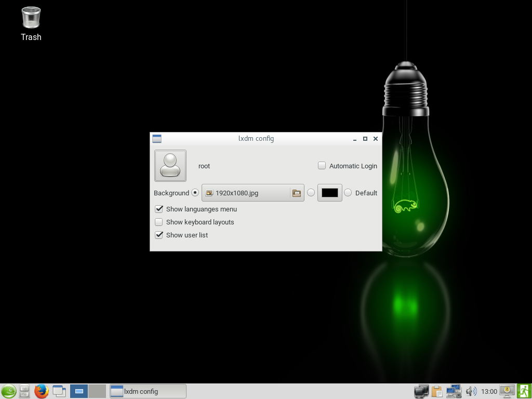Enable the Automatic Login checkbox
This screenshot has height=399, width=532.
pos(322,166)
